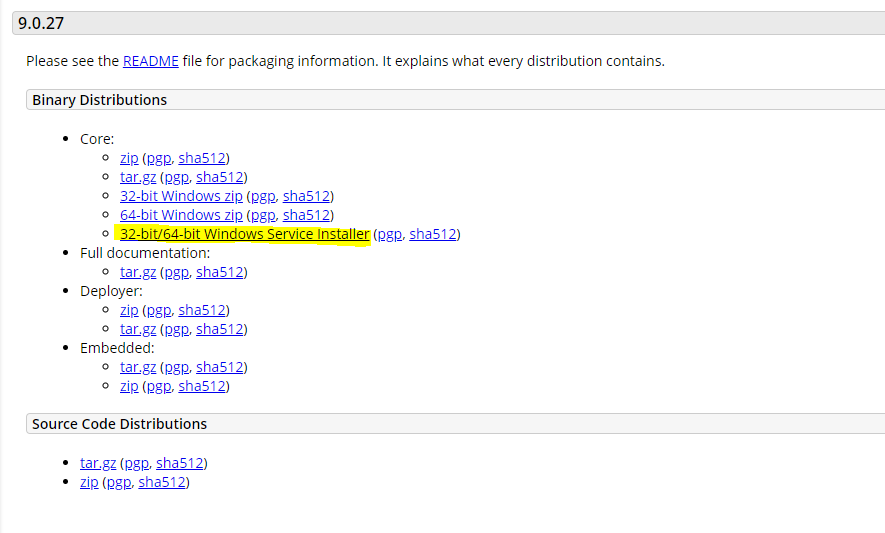Download the Core zip distribution
This screenshot has width=885, height=533.
[129, 158]
